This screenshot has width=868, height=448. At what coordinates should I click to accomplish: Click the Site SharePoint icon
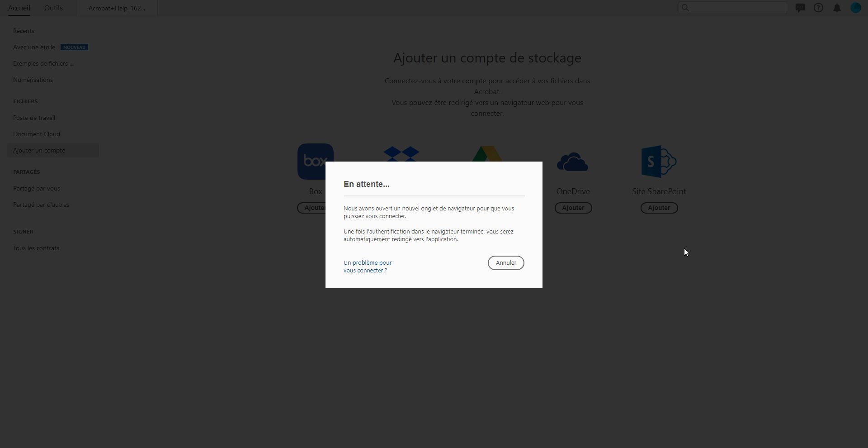point(659,161)
